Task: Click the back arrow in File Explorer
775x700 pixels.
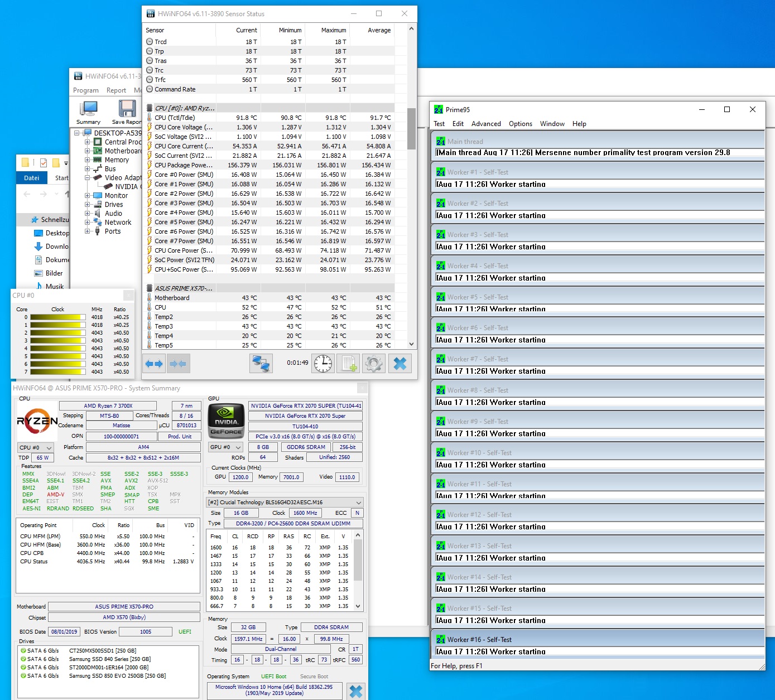Action: click(x=27, y=194)
